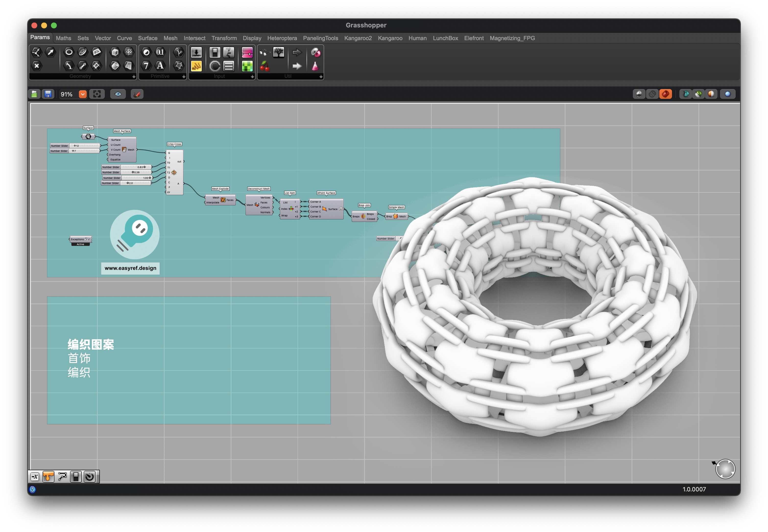Image resolution: width=768 pixels, height=532 pixels.
Task: Select the Circle curve parameter icon
Action: (69, 52)
